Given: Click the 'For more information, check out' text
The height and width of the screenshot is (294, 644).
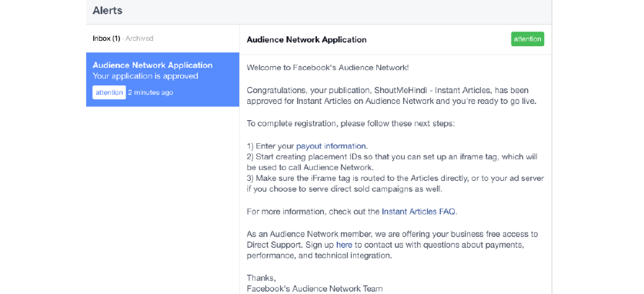Looking at the screenshot, I should tap(313, 212).
